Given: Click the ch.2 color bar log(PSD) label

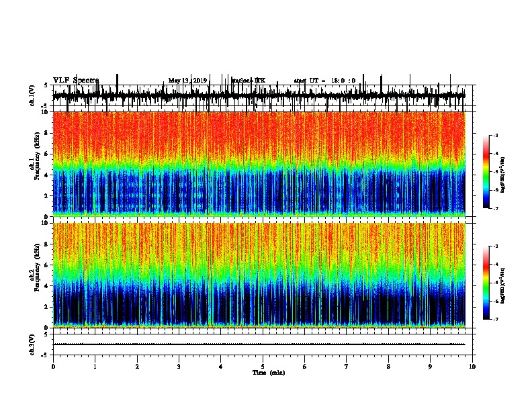Looking at the screenshot, I should point(503,285).
